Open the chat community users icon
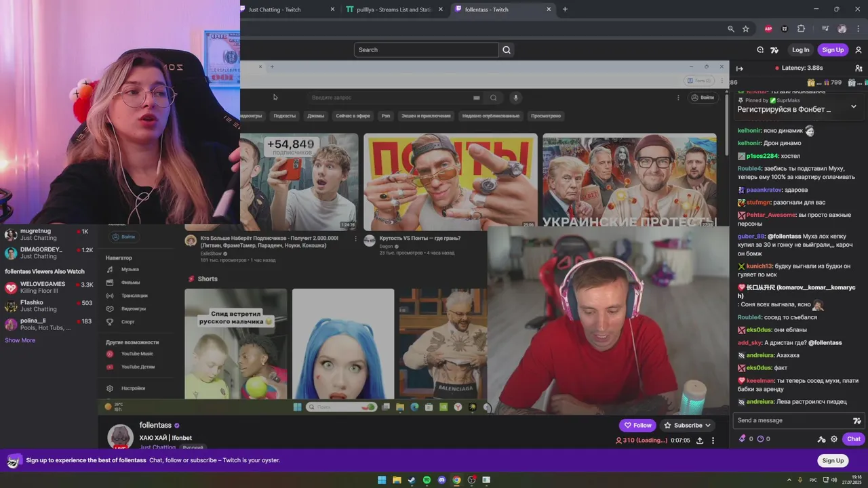868x488 pixels. [x=859, y=68]
